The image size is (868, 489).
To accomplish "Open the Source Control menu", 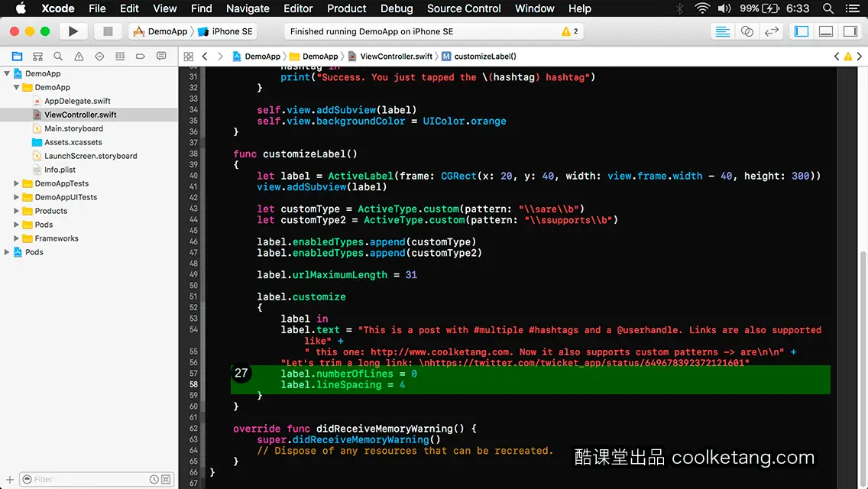I will 464,8.
